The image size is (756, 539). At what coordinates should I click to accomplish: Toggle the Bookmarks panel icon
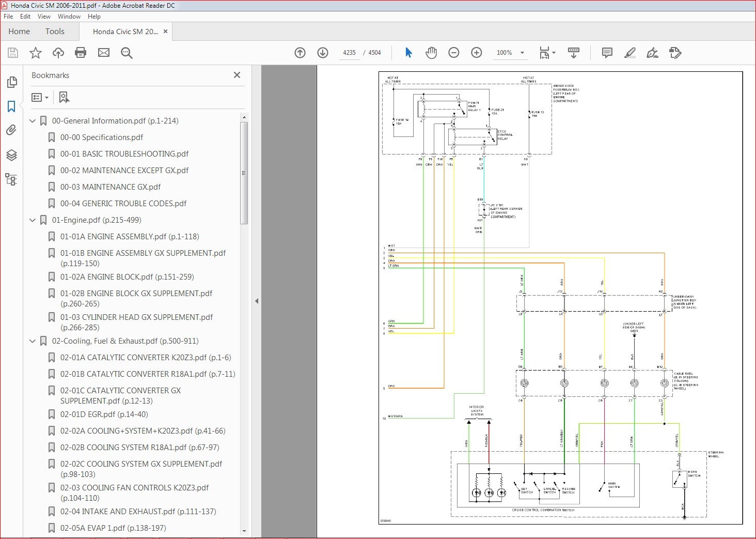pos(11,106)
